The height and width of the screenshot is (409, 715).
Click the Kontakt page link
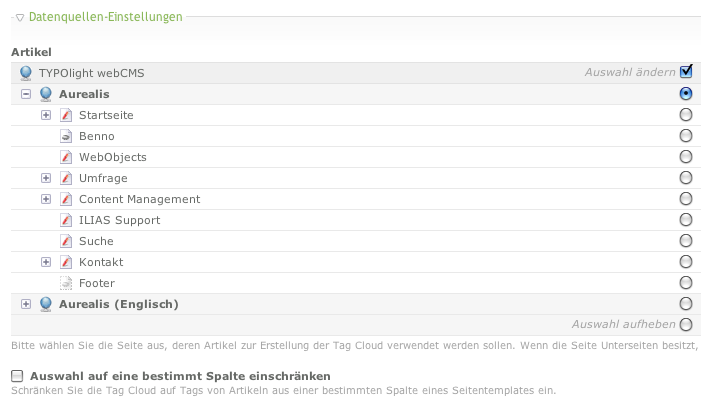coord(100,262)
